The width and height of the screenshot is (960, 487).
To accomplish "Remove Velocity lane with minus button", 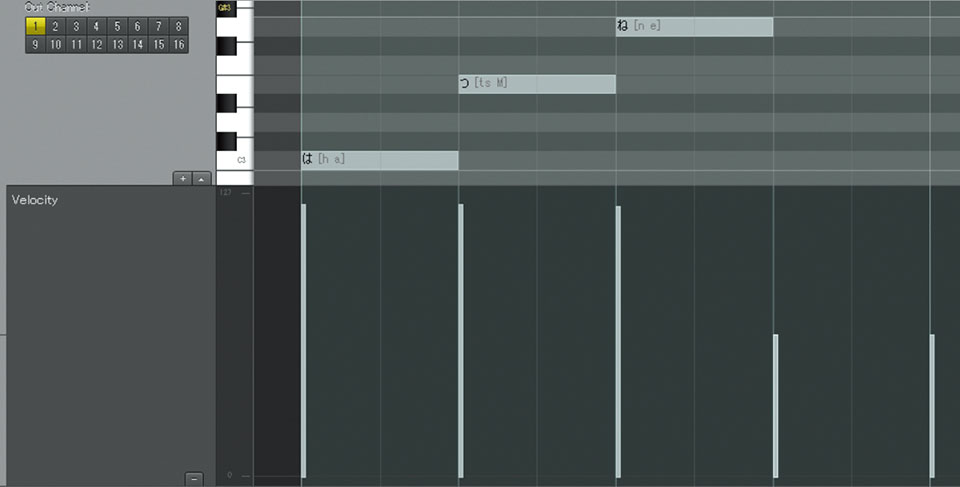I will click(x=194, y=478).
